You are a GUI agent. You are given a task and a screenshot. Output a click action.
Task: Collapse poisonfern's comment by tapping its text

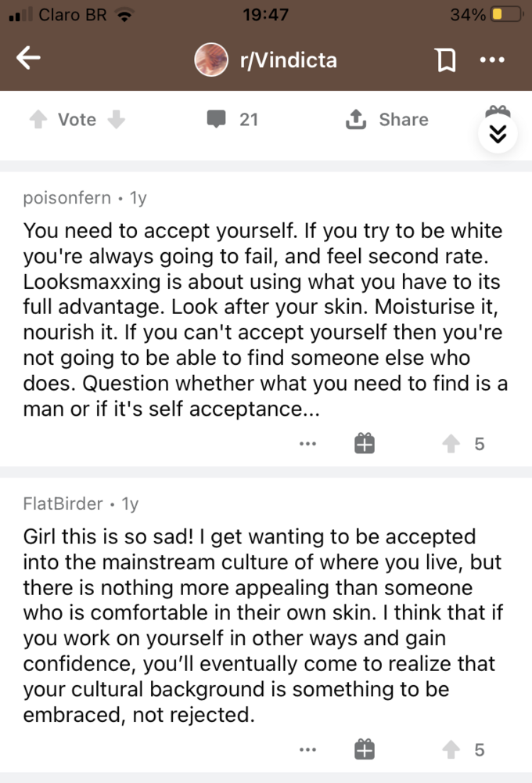pos(265,319)
